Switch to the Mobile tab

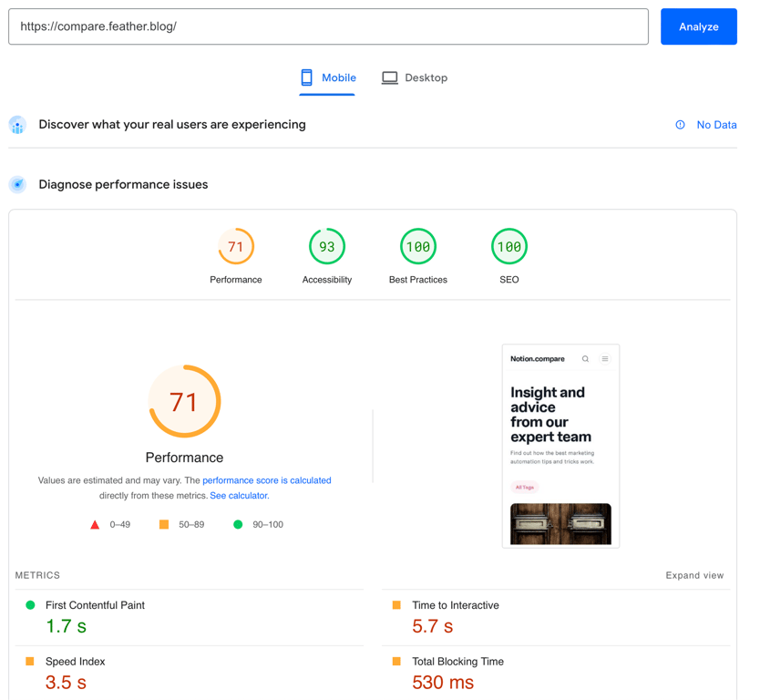pyautogui.click(x=328, y=77)
